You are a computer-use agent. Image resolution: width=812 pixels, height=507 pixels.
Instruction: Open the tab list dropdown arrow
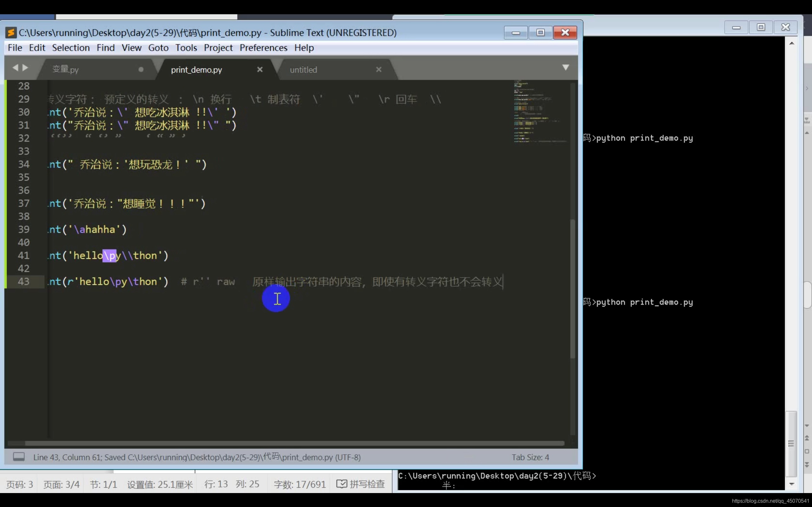565,68
